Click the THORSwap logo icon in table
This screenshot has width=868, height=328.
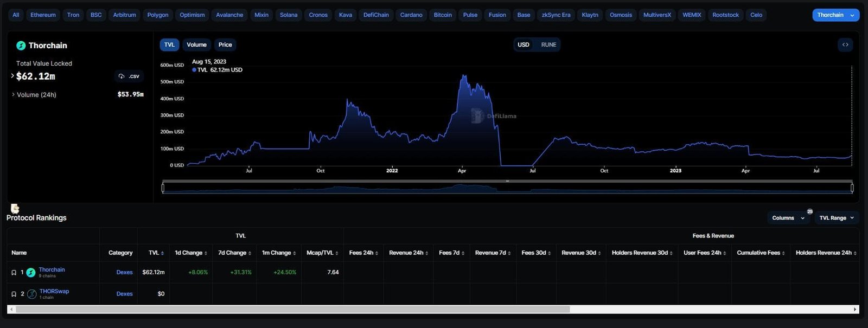coord(32,294)
